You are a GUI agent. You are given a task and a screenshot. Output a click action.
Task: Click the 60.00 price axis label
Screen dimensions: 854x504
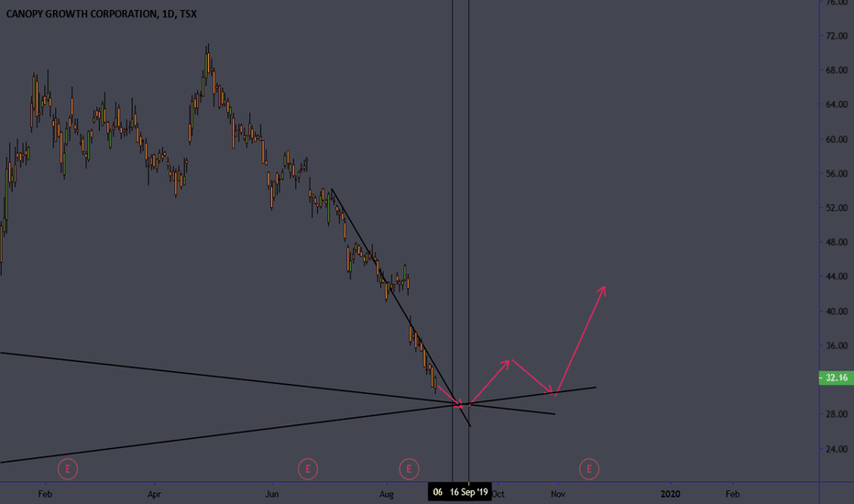point(837,139)
